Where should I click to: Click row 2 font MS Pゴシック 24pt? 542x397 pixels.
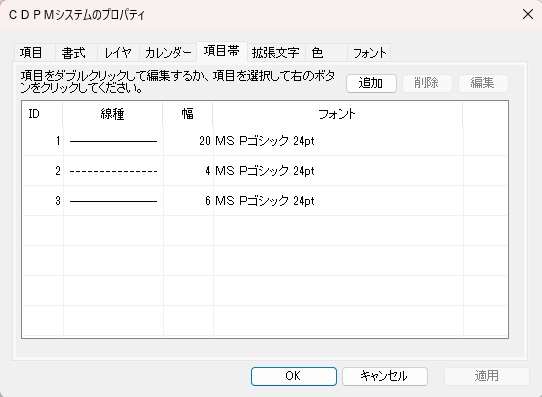pos(265,171)
